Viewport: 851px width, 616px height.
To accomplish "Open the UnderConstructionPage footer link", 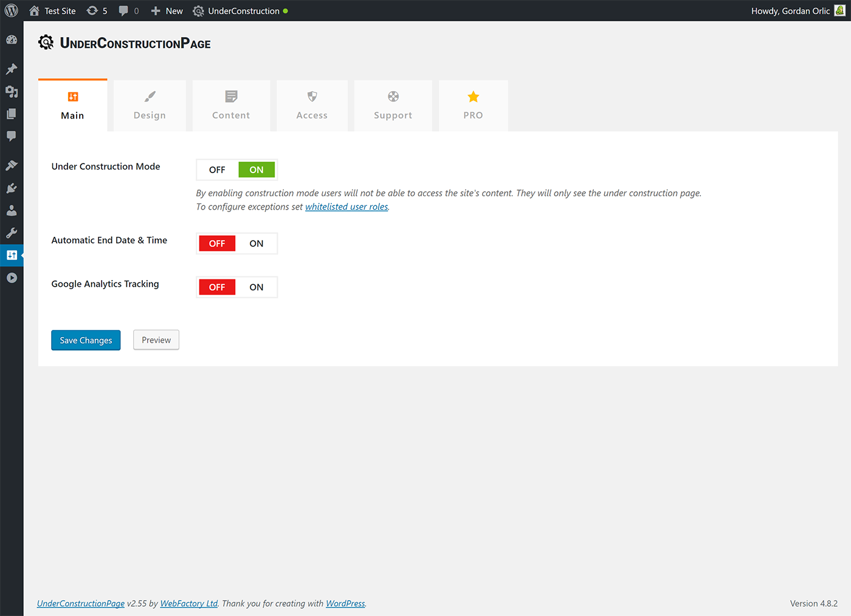I will coord(81,604).
